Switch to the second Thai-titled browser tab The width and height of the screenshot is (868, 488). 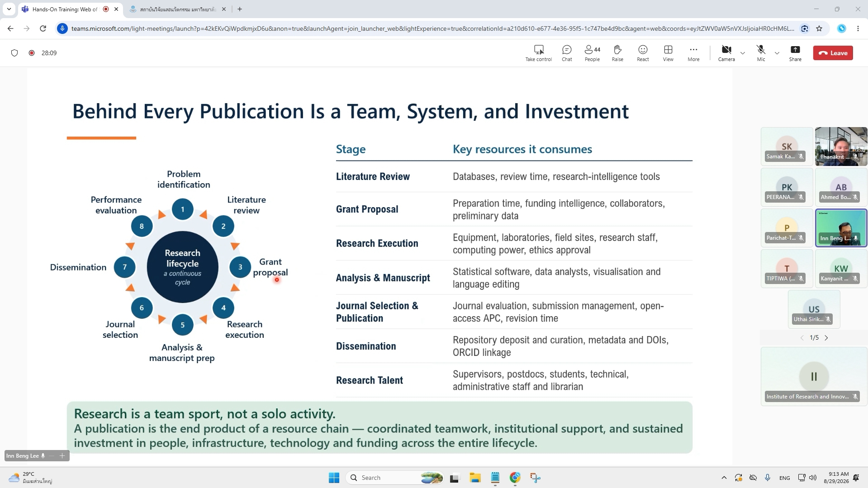(178, 9)
